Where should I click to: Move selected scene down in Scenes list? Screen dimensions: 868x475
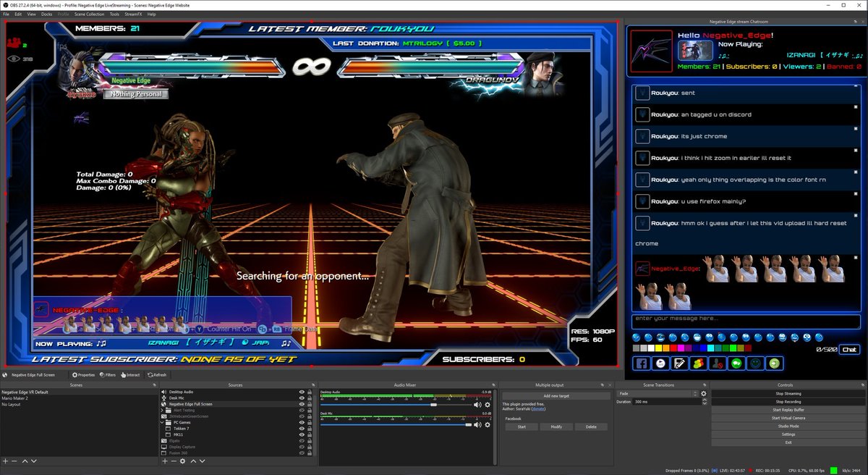[x=33, y=461]
